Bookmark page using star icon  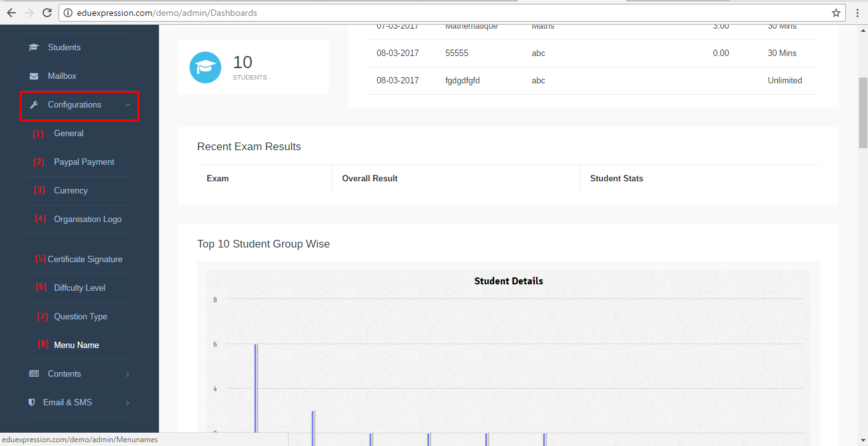click(x=836, y=13)
